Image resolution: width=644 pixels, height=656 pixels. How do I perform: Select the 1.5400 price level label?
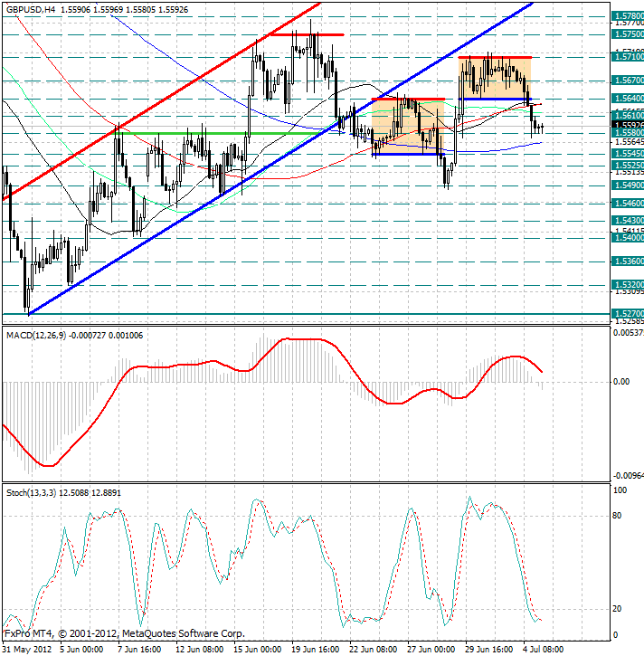point(628,238)
